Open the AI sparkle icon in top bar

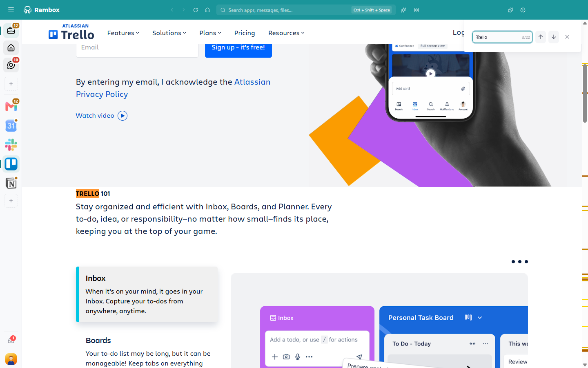403,10
